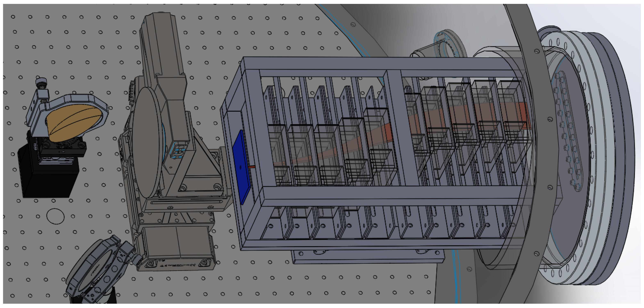
Task: Click the frame's central vertical divider bar
Action: [x=403, y=130]
